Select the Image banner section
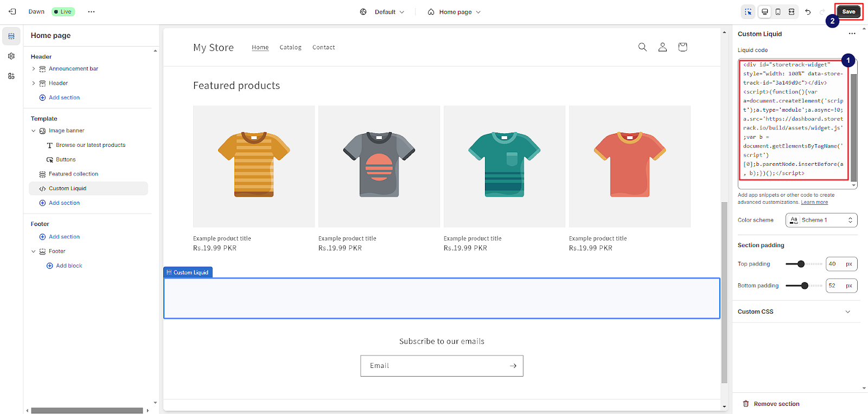This screenshot has height=414, width=868. coord(67,131)
